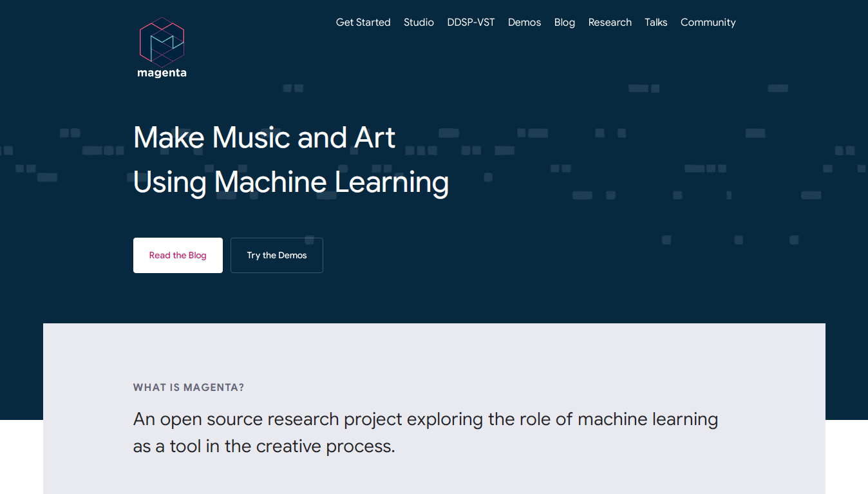Open the Blog nav item

pos(565,23)
